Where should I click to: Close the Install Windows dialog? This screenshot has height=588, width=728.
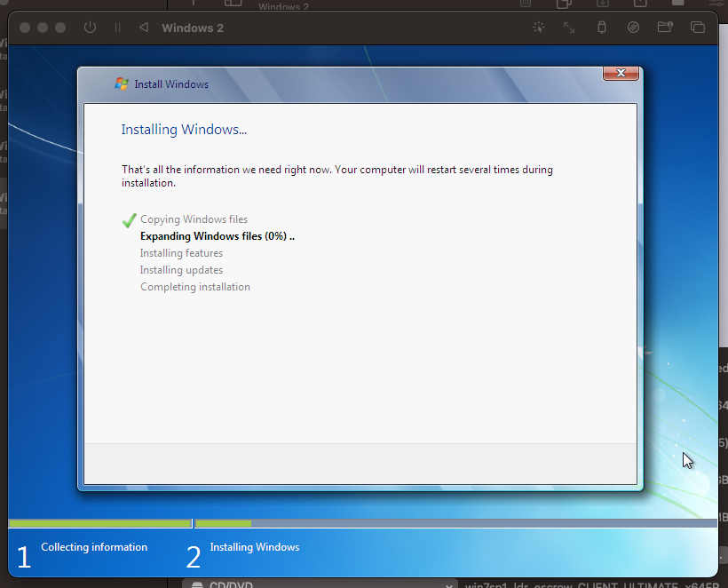coord(621,73)
